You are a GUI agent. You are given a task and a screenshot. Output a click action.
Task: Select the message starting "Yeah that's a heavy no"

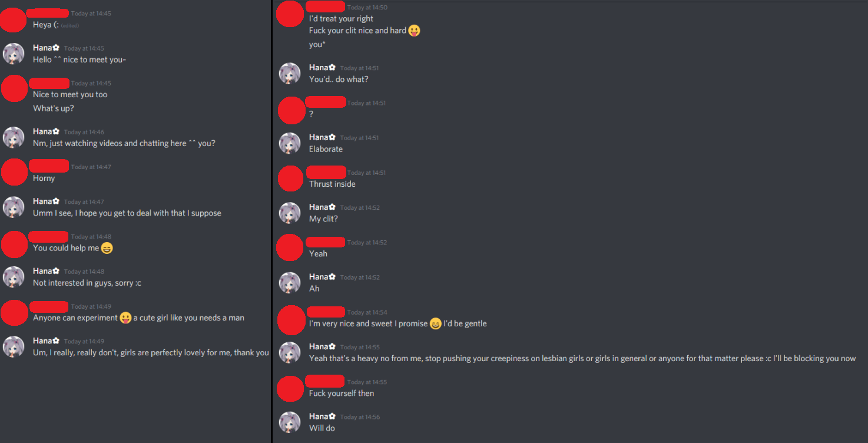(582, 358)
